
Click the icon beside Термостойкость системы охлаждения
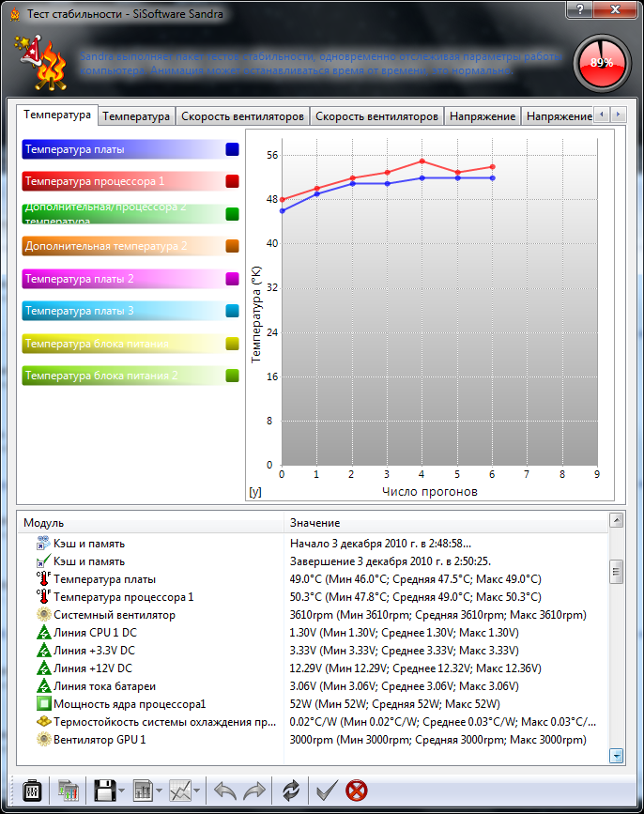click(x=43, y=722)
